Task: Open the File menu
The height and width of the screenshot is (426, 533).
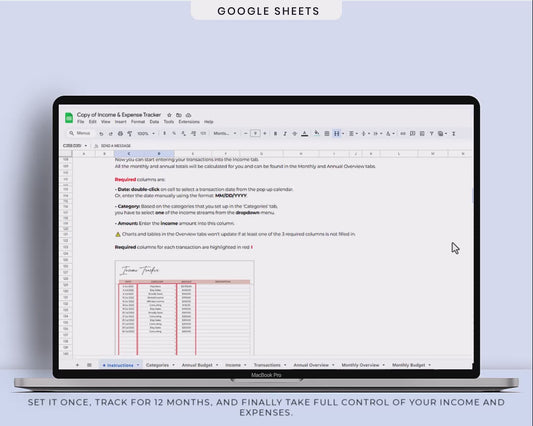Action: [81, 122]
